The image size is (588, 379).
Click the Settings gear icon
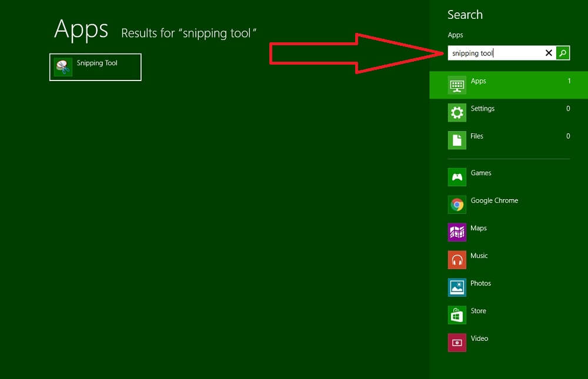click(457, 112)
